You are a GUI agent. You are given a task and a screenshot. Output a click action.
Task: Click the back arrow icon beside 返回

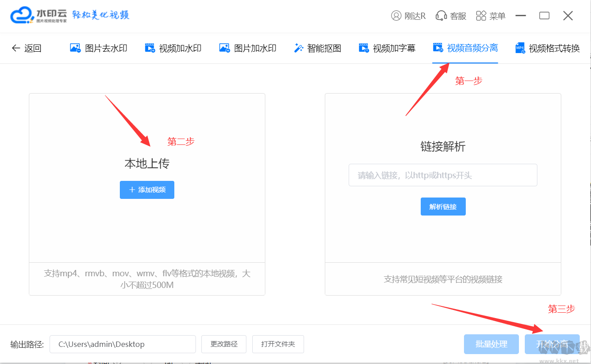click(x=16, y=48)
